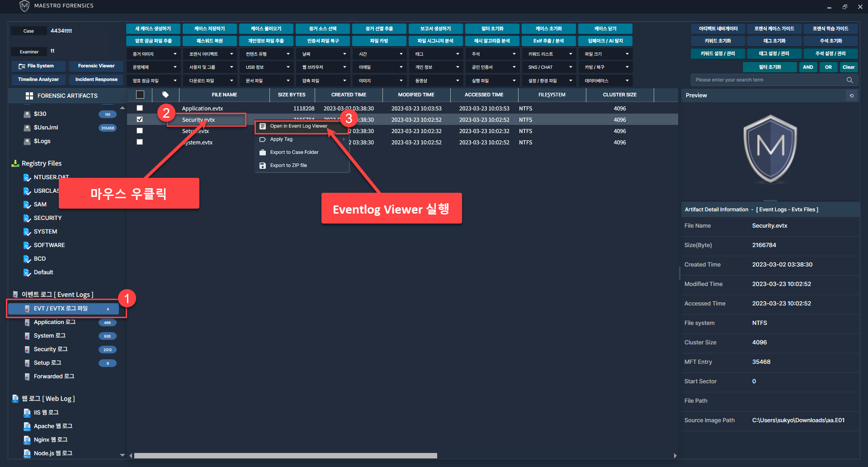Open the USB 정보 dropdown
868x467 pixels.
[x=267, y=67]
